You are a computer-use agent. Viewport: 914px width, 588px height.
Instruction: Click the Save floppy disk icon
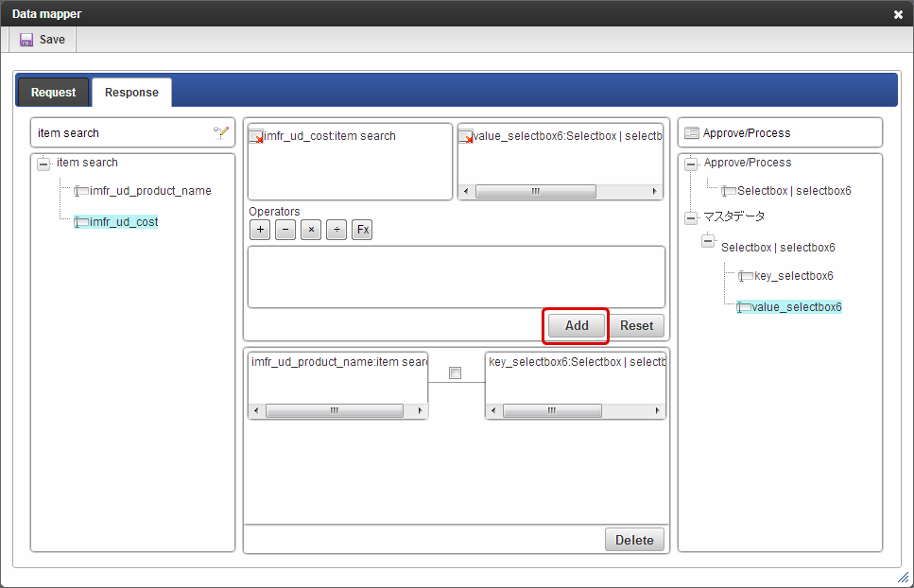(26, 40)
